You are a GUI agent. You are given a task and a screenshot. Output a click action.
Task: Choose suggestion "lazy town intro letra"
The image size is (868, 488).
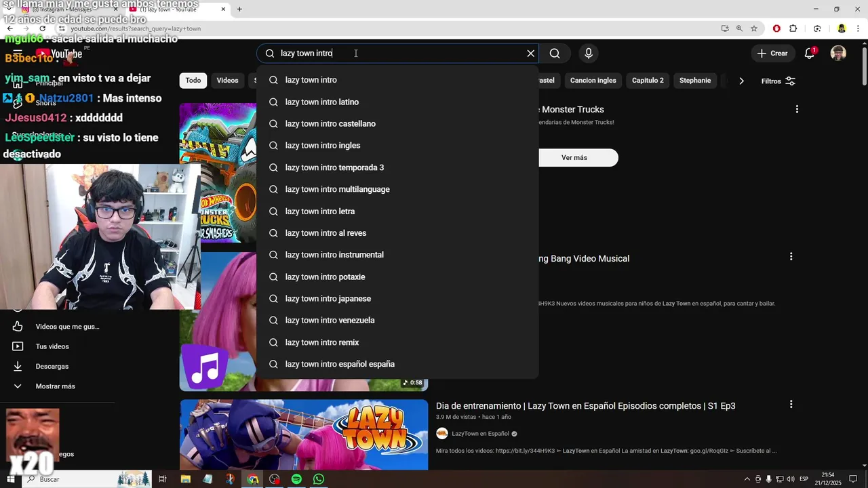click(397, 211)
